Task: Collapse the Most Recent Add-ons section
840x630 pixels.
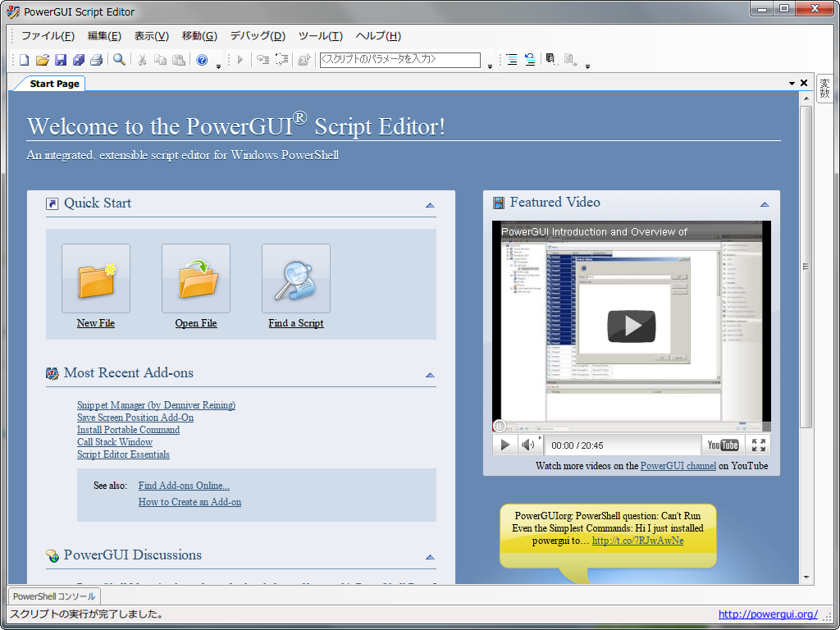Action: (430, 375)
